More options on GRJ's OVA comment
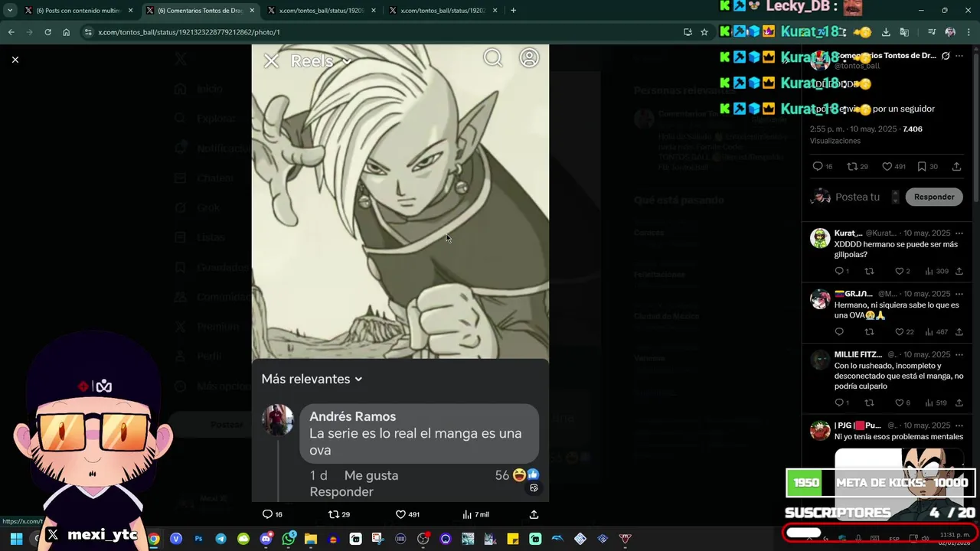 point(959,294)
